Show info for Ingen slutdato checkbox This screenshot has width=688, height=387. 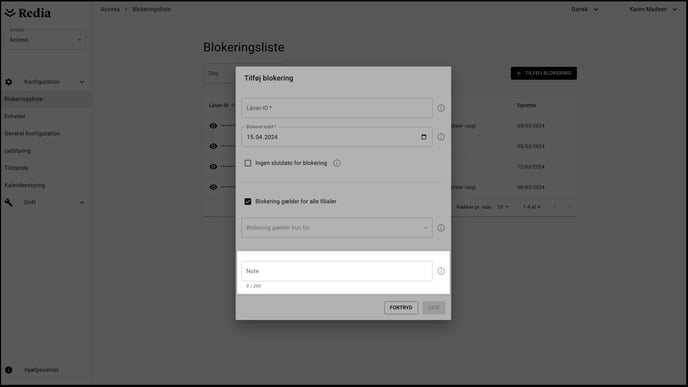pos(337,163)
